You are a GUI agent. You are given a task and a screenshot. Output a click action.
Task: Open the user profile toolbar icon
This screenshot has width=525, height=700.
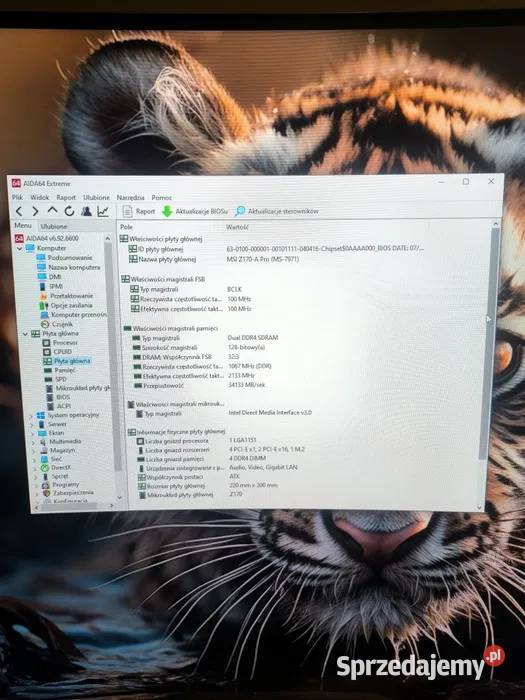[x=86, y=211]
